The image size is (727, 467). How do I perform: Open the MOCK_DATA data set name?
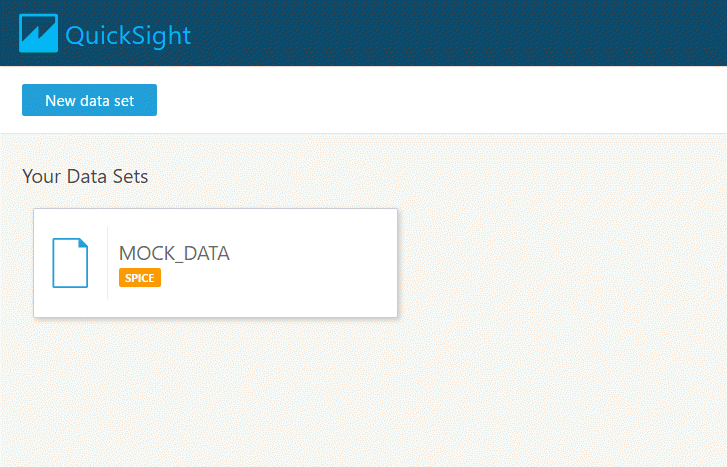click(174, 253)
